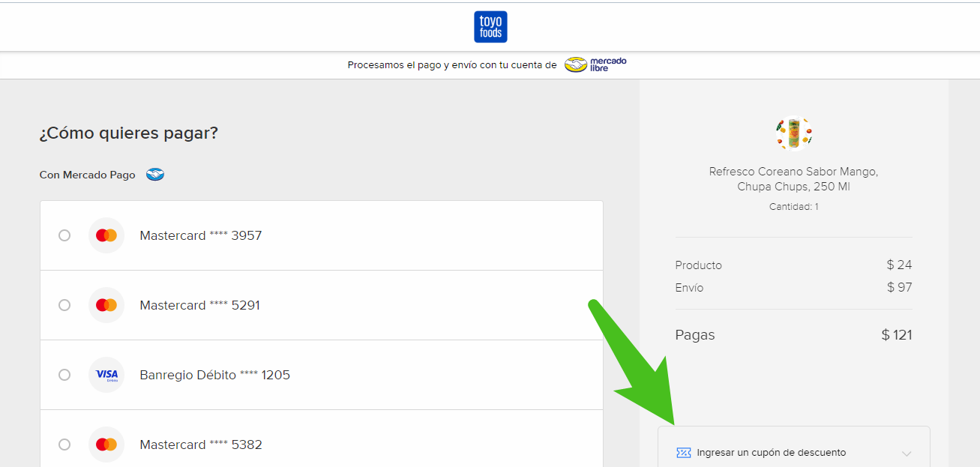
Task: Click 'Mastercard **** 5382' text
Action: [x=201, y=445]
